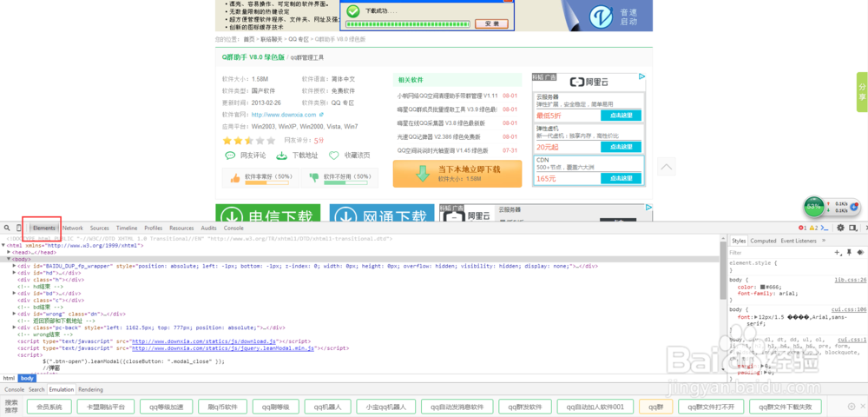Expand the pc-back div node
868x417 pixels.
coord(15,328)
